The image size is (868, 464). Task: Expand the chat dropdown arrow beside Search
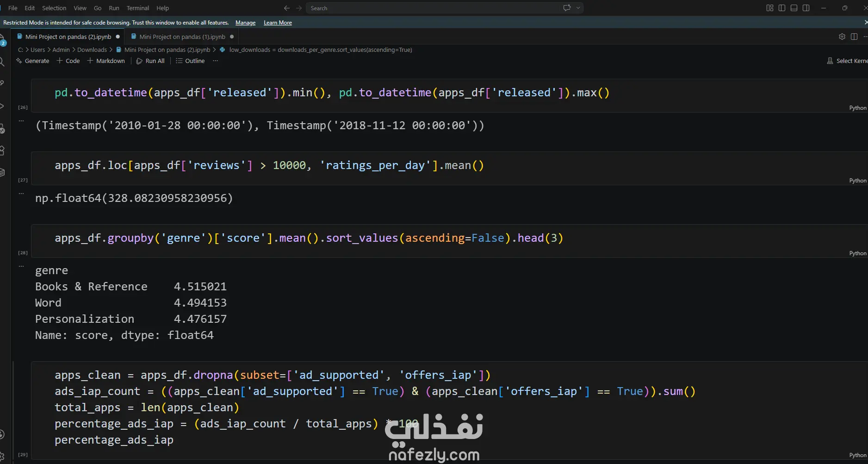pos(578,8)
